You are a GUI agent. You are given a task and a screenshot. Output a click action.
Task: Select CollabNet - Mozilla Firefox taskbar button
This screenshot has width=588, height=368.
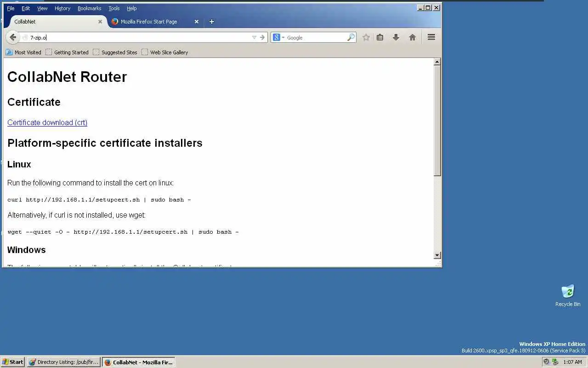139,362
